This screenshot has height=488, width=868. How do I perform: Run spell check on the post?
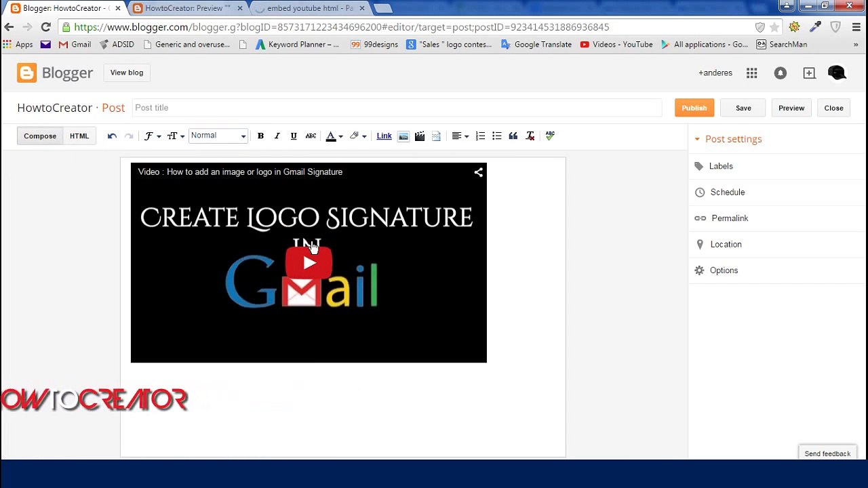(x=550, y=136)
